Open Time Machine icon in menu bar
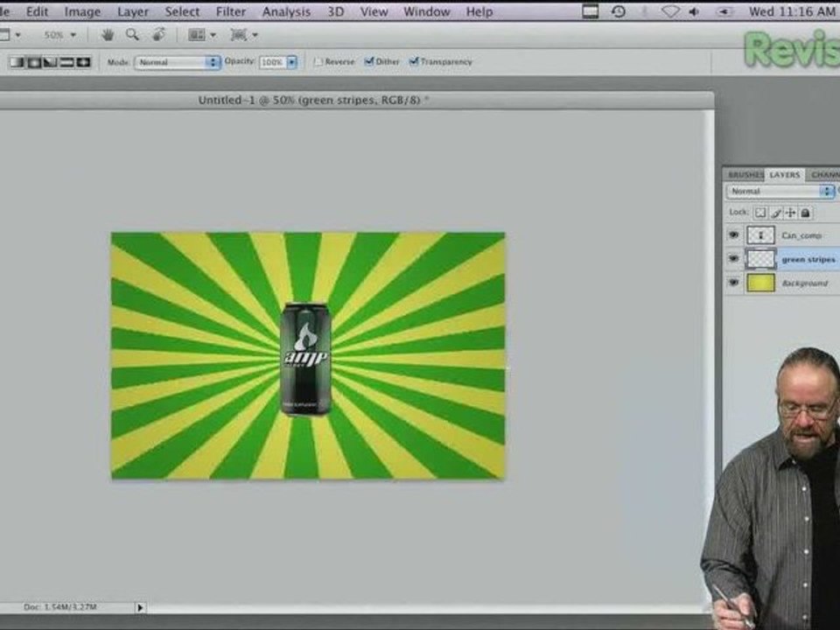The height and width of the screenshot is (630, 840). pos(619,11)
